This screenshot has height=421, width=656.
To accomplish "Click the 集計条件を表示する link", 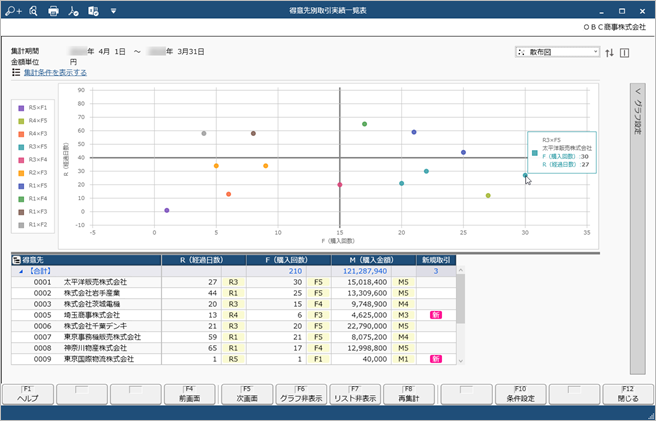I will tap(55, 72).
